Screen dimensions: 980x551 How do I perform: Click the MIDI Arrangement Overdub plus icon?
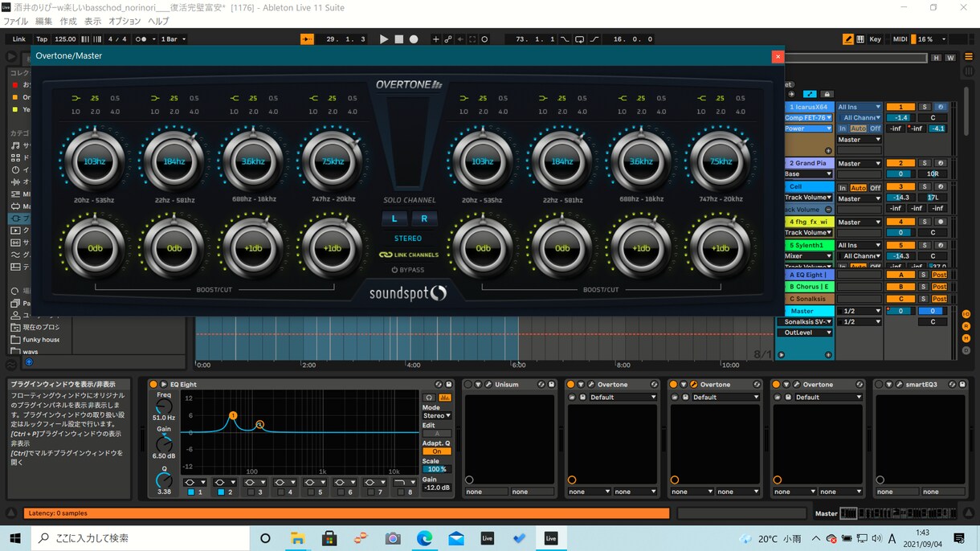click(x=436, y=39)
